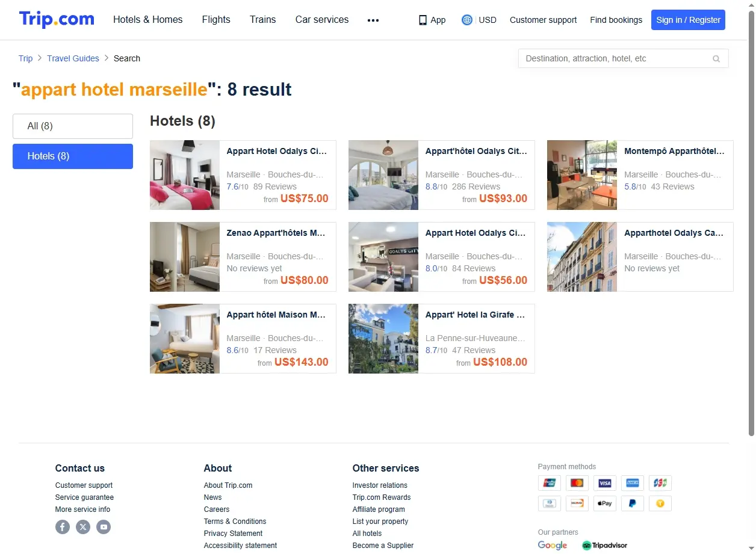
Task: Open the US$56.00 Appart Hotel Odalys listing
Action: pos(442,257)
